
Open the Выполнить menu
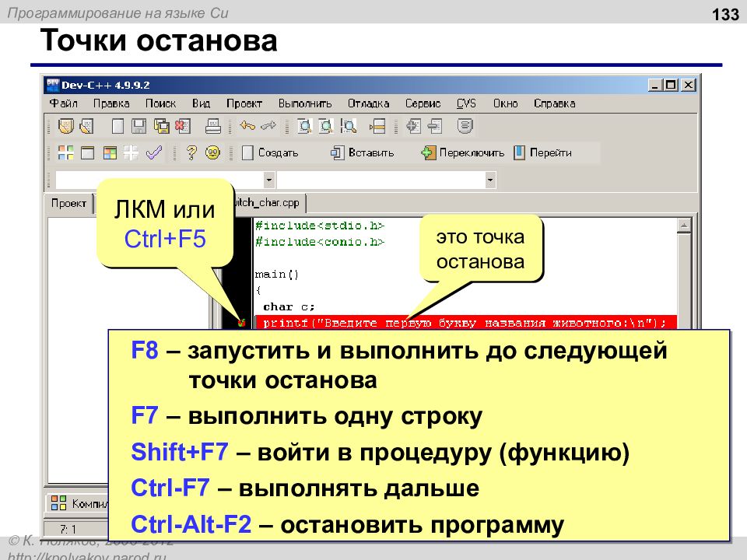tap(305, 103)
